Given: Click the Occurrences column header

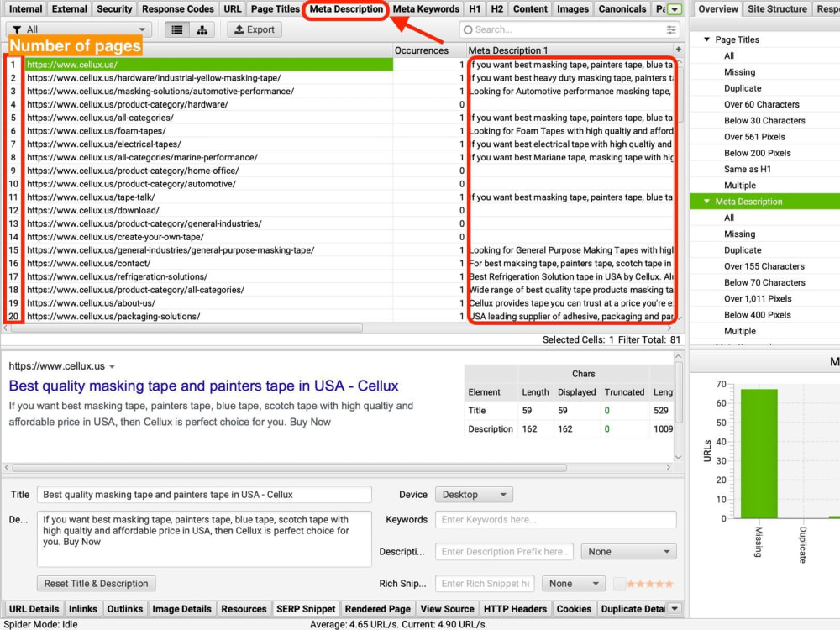Looking at the screenshot, I should [x=429, y=50].
